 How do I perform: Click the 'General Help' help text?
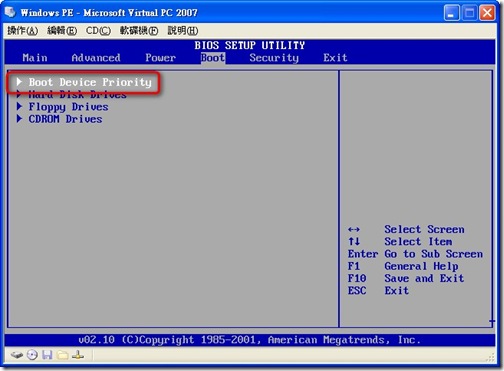click(421, 266)
